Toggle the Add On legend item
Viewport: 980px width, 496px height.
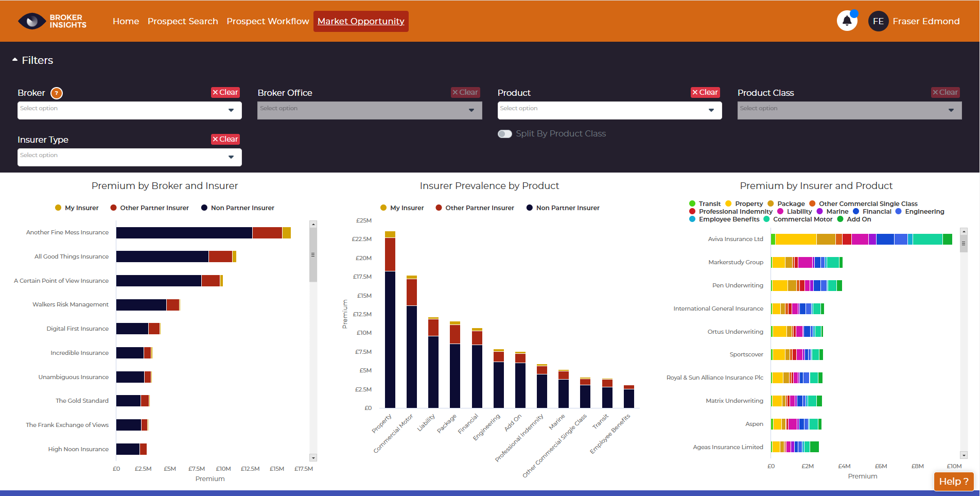coord(854,219)
